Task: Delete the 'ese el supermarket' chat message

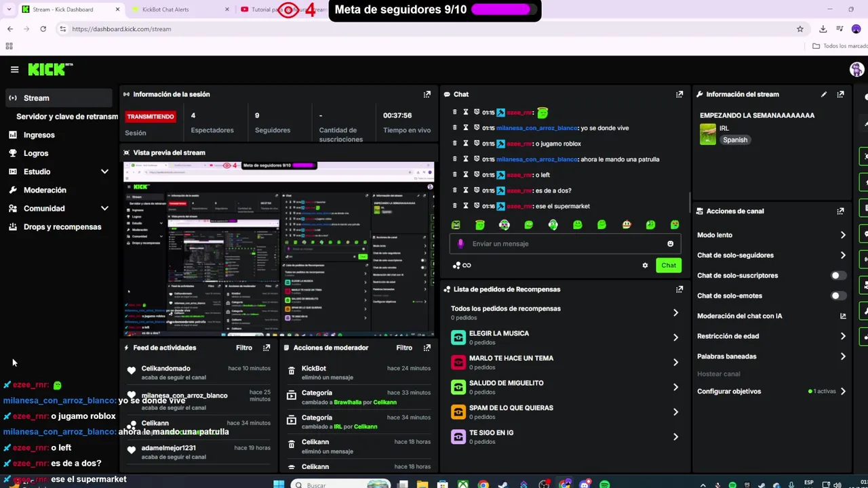Action: coord(455,206)
